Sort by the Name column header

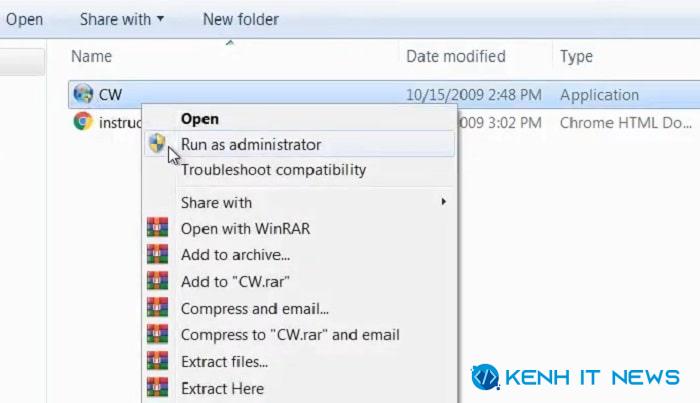click(x=92, y=56)
